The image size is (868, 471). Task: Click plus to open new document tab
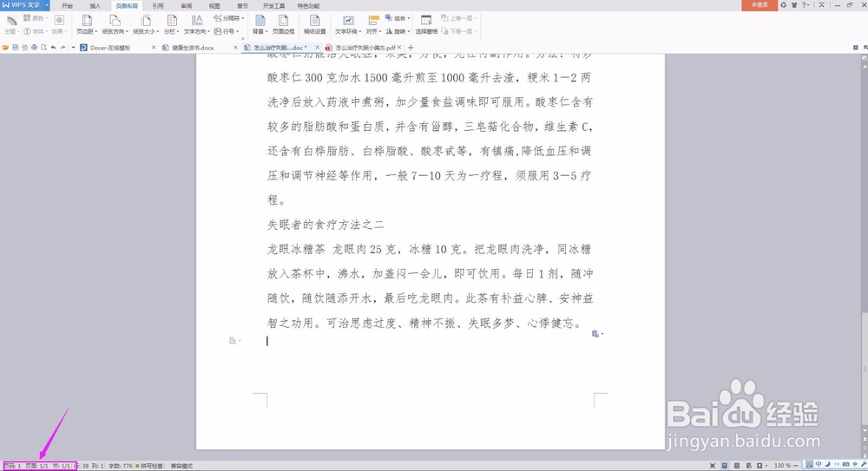pos(411,48)
